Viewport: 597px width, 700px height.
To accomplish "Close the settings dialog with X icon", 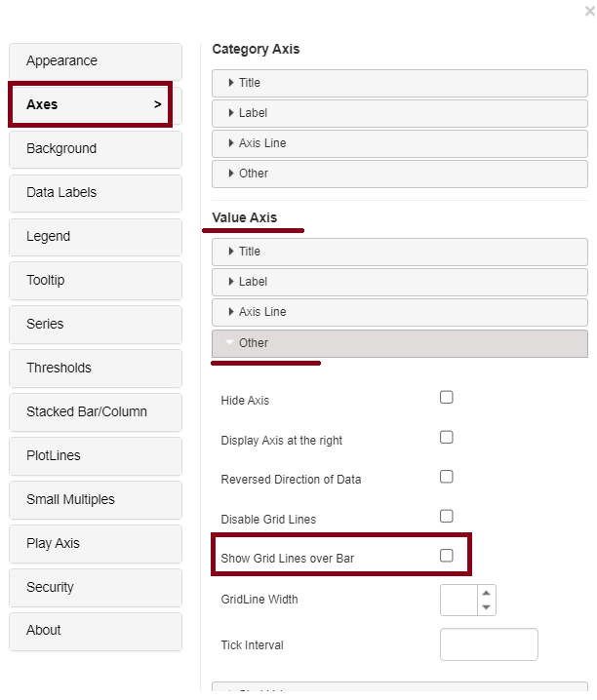I will (x=589, y=11).
